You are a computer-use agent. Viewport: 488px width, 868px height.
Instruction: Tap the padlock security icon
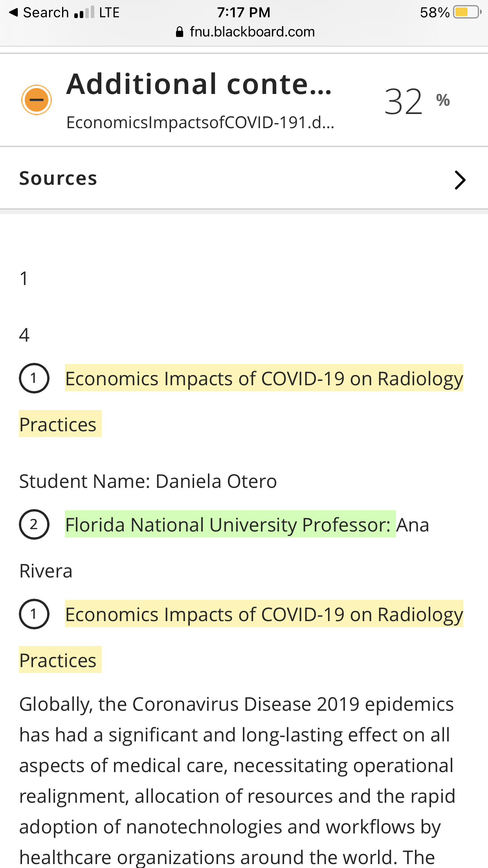pos(180,32)
